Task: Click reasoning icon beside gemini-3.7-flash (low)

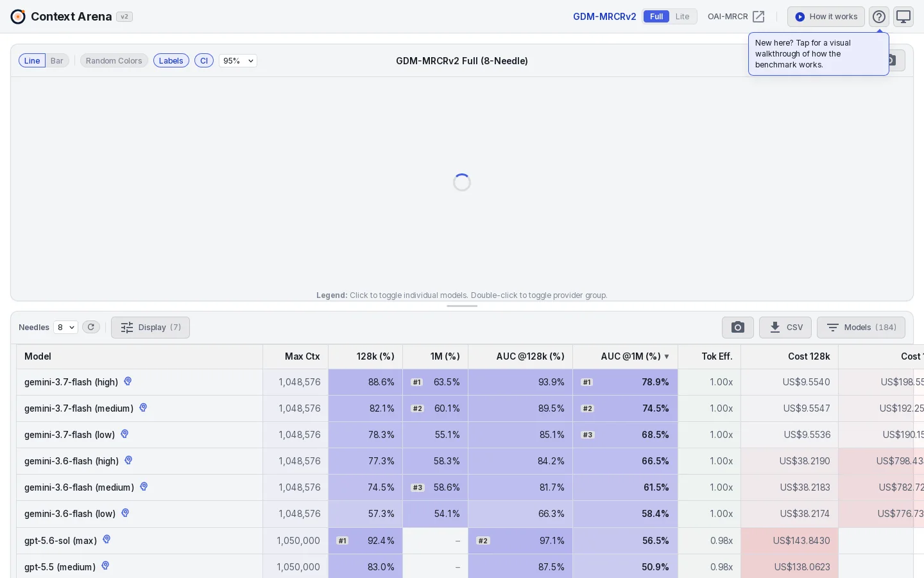Action: point(124,434)
